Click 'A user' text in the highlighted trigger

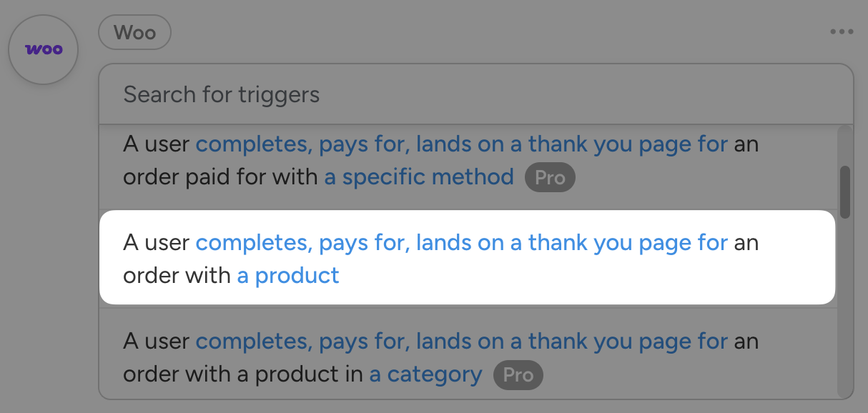157,243
